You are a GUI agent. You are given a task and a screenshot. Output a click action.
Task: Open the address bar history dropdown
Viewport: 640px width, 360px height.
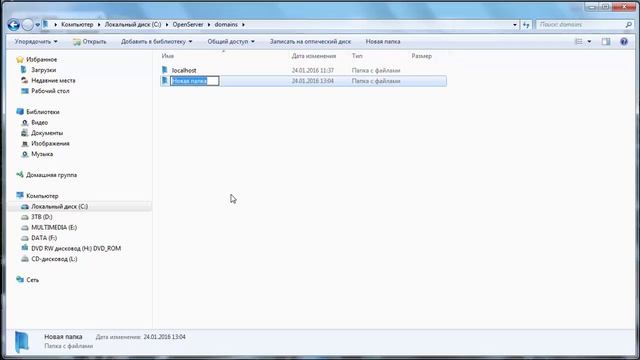point(515,25)
